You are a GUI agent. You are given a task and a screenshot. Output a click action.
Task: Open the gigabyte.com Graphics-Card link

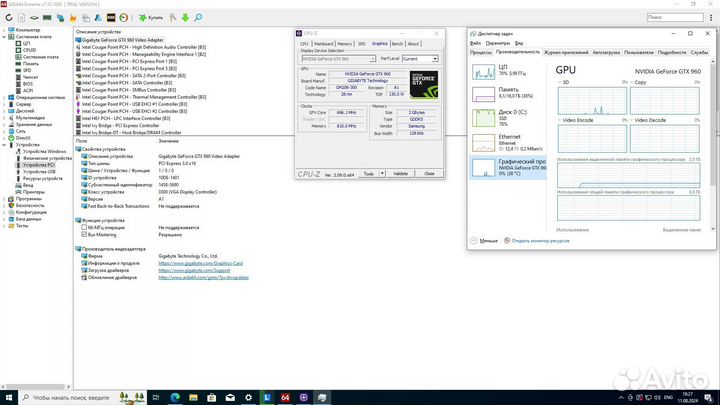[200, 263]
